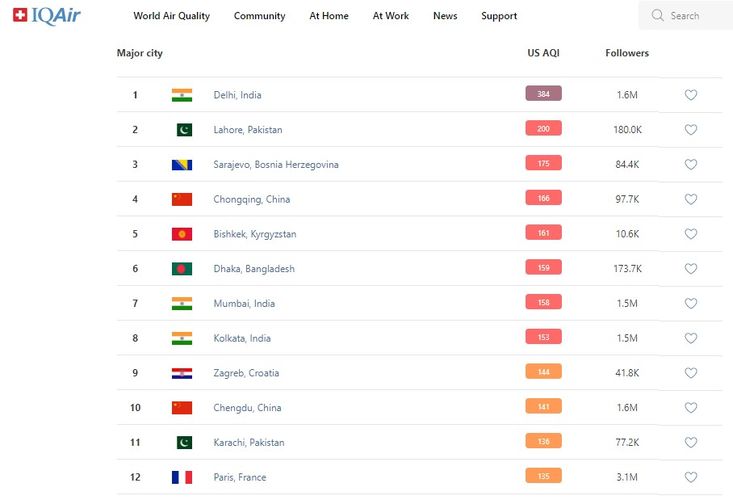Viewport: 733px width, 500px height.
Task: Open Mumbai, India city link
Action: pyautogui.click(x=243, y=303)
